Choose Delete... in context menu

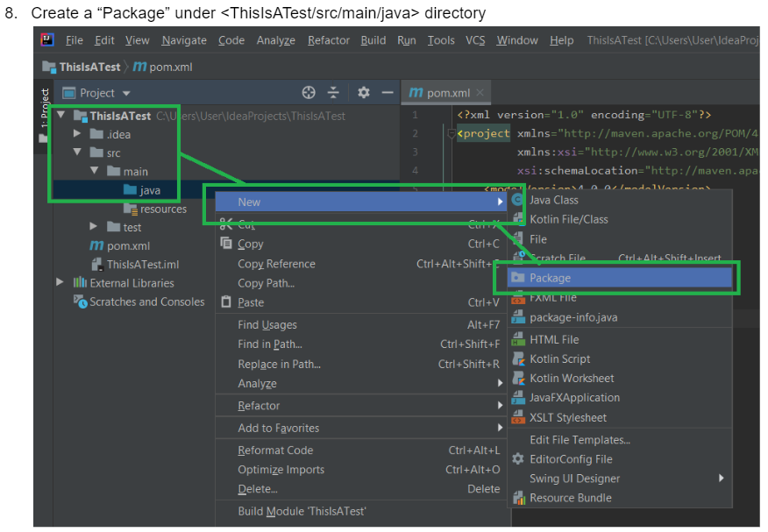[361, 489]
